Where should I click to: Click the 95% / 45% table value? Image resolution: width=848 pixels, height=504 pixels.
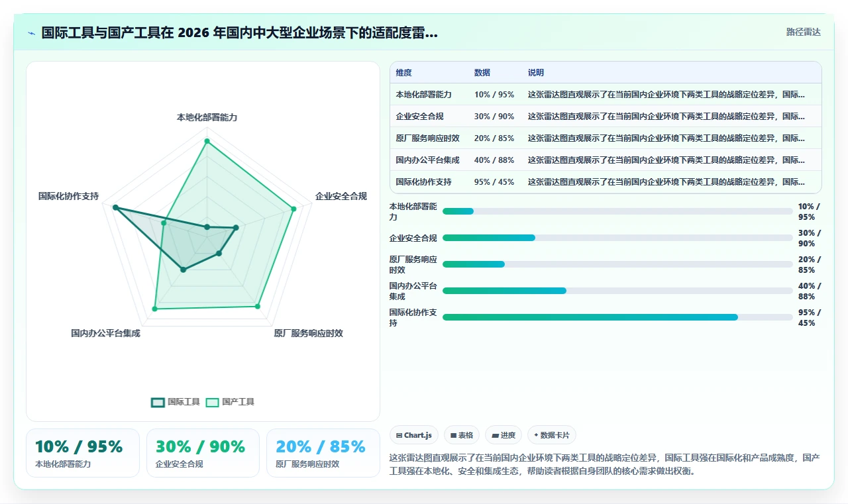[494, 182]
